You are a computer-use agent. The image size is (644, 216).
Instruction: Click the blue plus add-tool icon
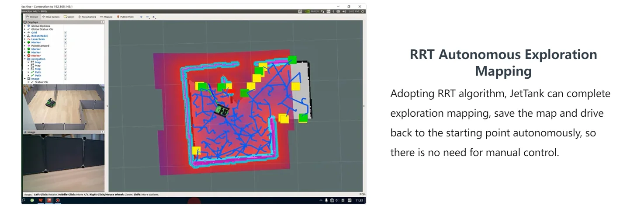(x=141, y=17)
